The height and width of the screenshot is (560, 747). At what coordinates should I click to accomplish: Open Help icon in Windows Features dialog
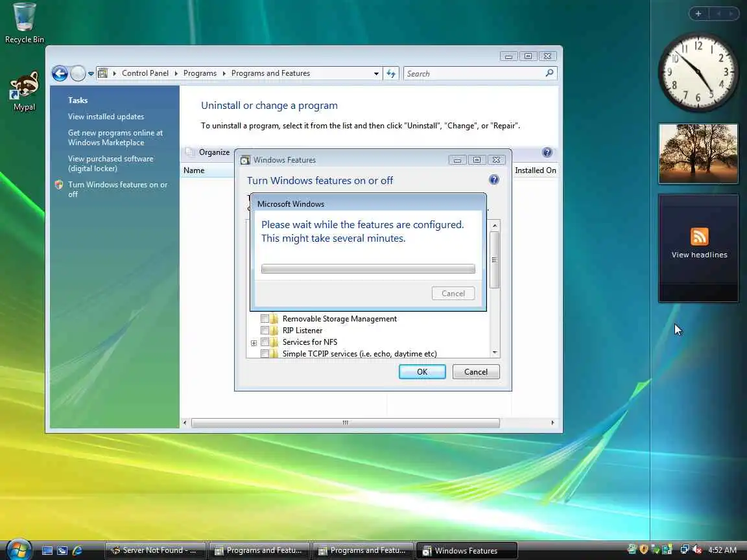pos(494,180)
